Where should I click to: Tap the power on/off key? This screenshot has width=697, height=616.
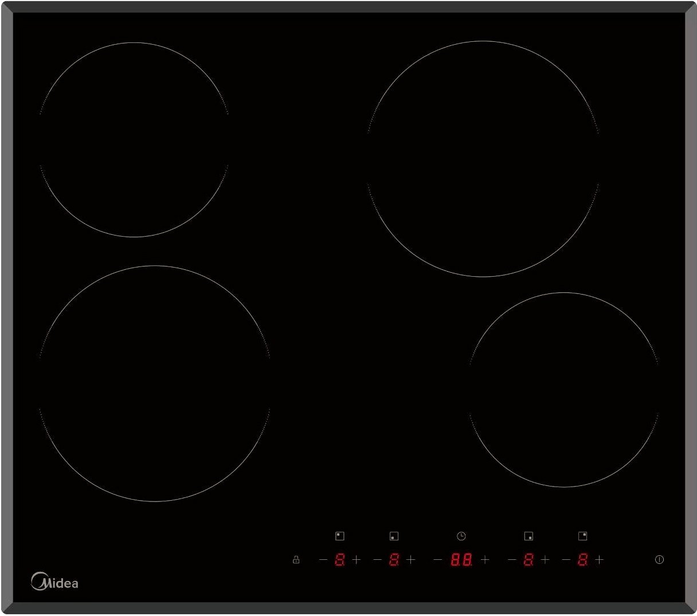(x=659, y=560)
